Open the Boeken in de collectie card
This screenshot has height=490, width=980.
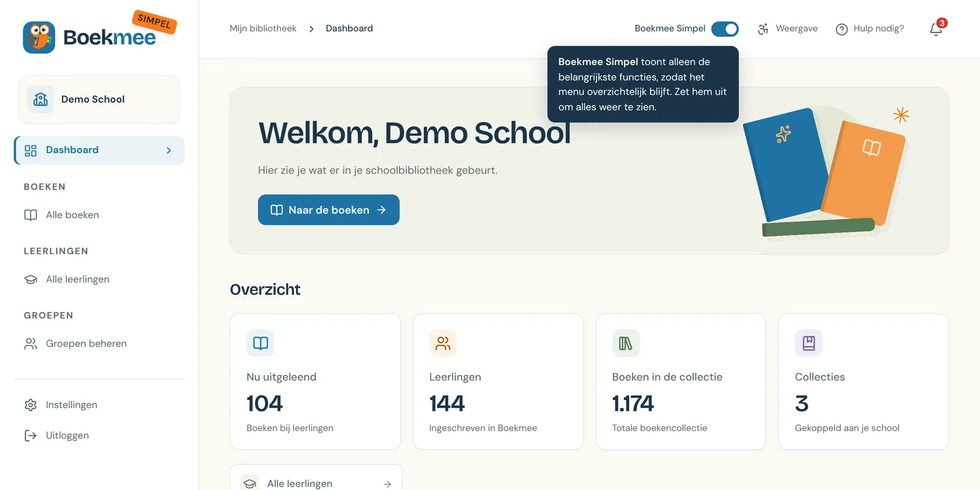pos(681,382)
